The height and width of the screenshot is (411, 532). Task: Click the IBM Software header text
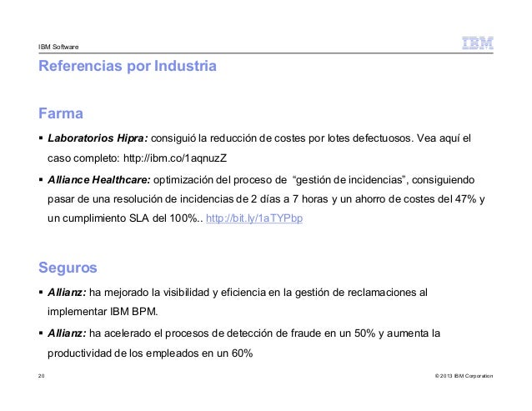[x=58, y=47]
